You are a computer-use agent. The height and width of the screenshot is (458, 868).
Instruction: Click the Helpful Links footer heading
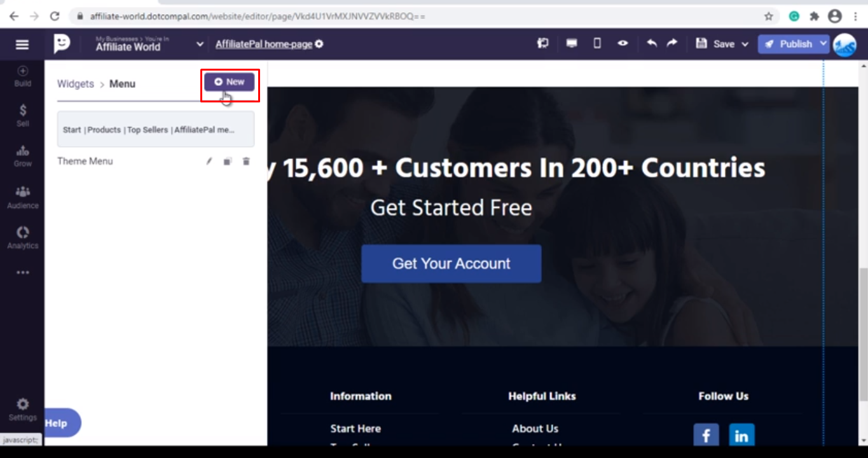coord(542,396)
